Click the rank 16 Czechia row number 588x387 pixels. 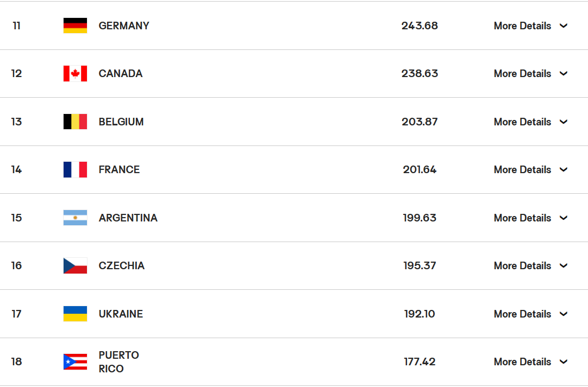[x=16, y=265]
